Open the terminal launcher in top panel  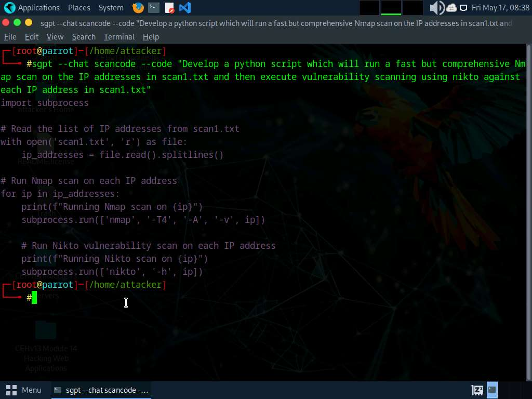pos(153,8)
